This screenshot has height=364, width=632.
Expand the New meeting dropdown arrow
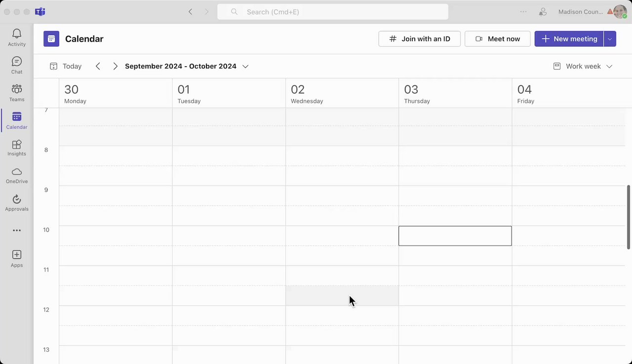coord(610,39)
